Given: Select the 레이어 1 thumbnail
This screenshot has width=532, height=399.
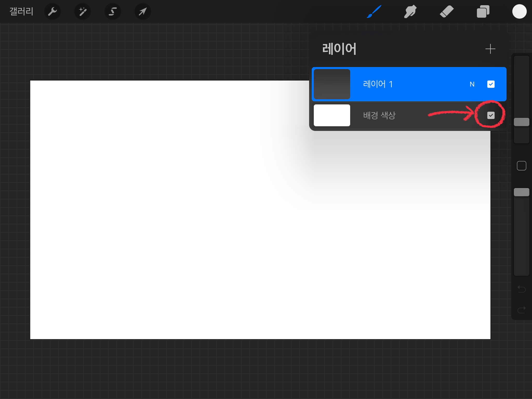Looking at the screenshot, I should [332, 84].
